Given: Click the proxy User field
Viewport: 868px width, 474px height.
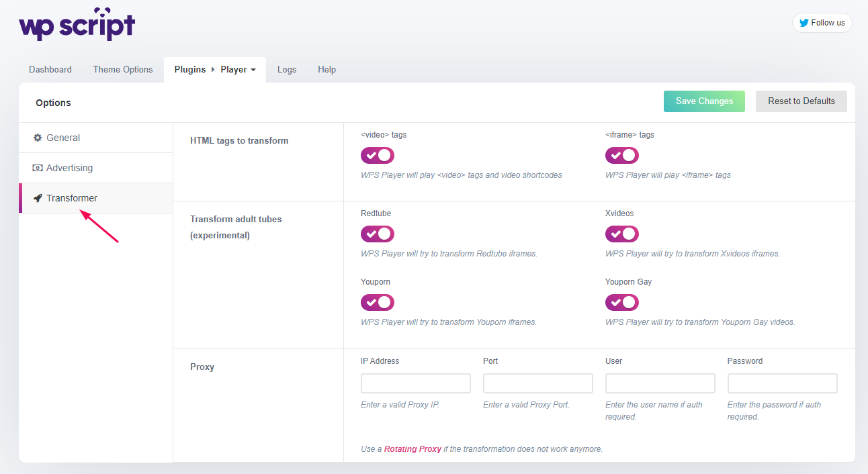Looking at the screenshot, I should pos(660,383).
